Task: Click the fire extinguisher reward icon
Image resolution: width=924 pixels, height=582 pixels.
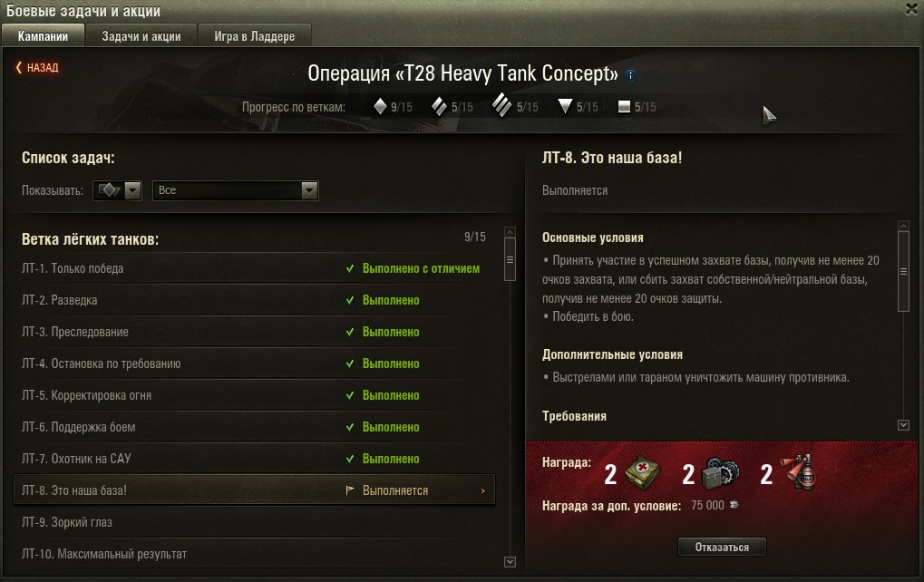Action: click(x=799, y=472)
